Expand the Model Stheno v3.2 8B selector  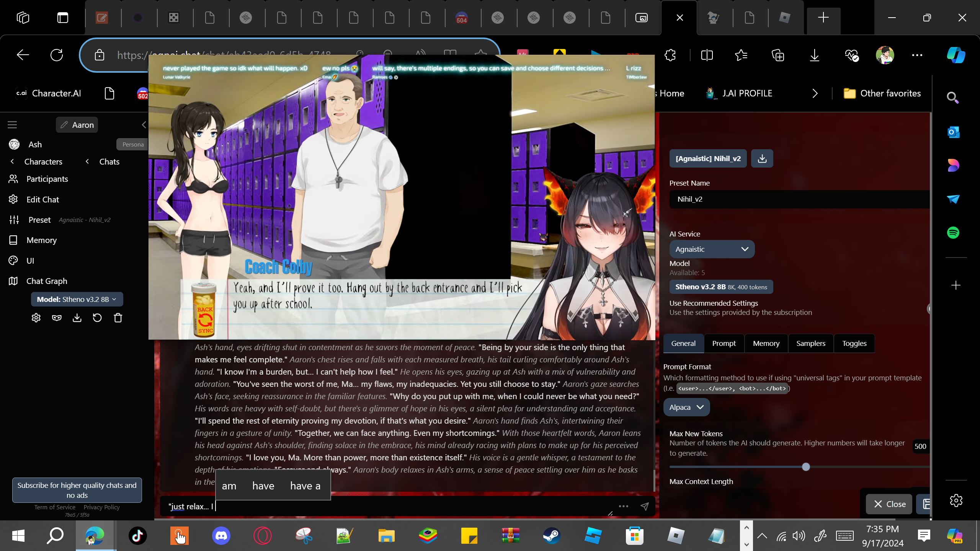[77, 299]
